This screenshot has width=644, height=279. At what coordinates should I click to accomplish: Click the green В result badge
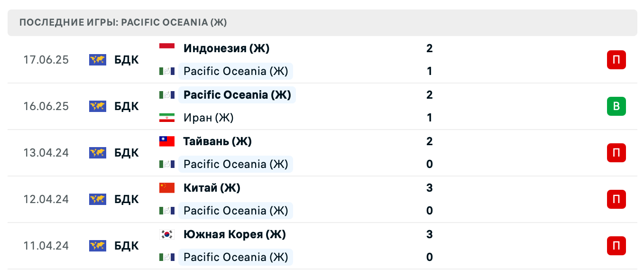coord(616,106)
